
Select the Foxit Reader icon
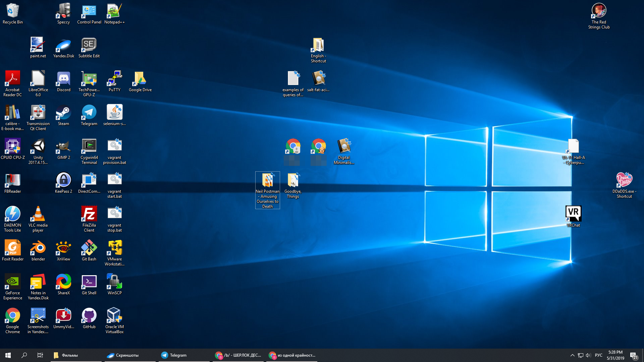tap(13, 250)
